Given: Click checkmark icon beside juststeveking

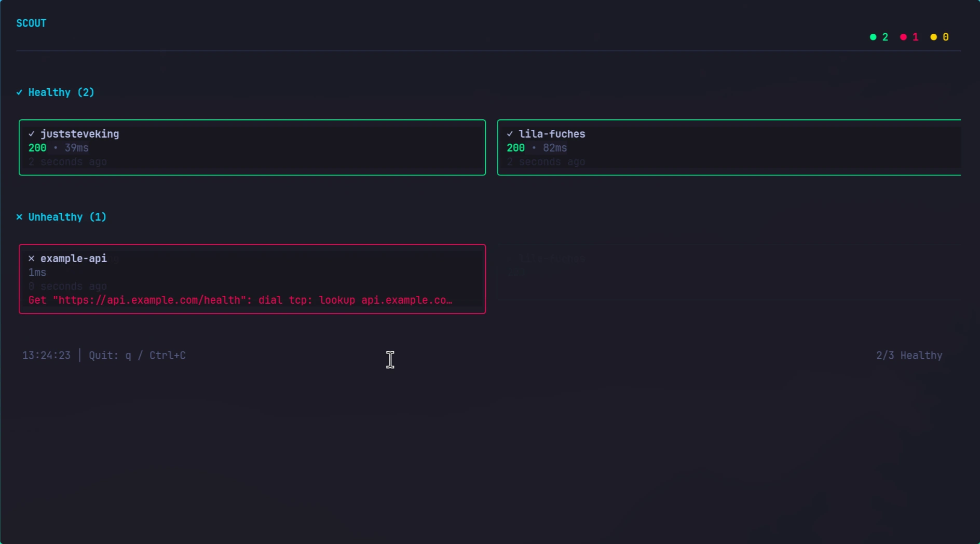Looking at the screenshot, I should (32, 134).
